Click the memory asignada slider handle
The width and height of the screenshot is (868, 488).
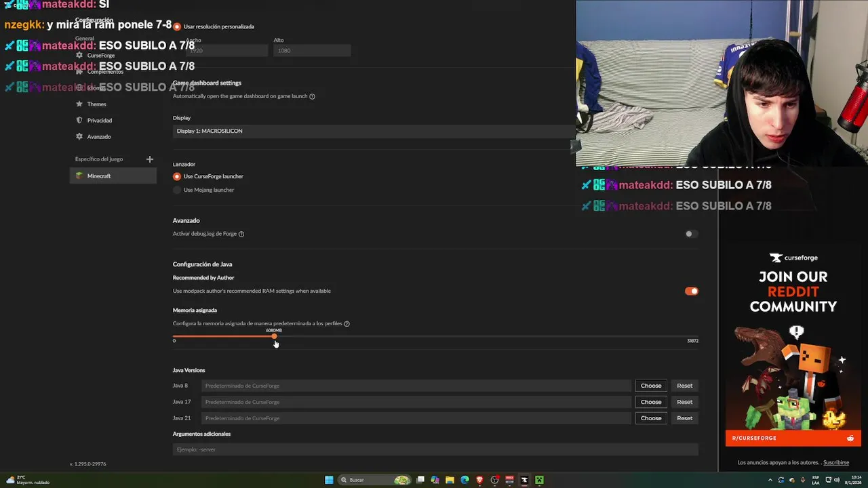(x=274, y=336)
